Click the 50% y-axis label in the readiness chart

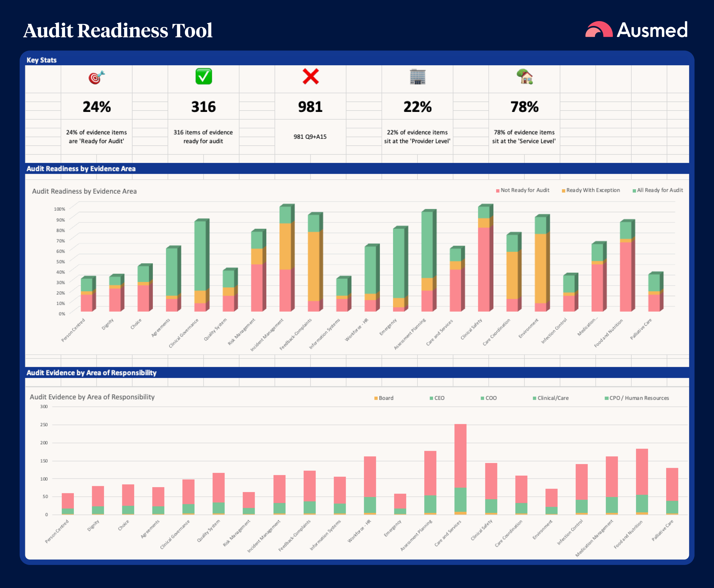tap(61, 262)
